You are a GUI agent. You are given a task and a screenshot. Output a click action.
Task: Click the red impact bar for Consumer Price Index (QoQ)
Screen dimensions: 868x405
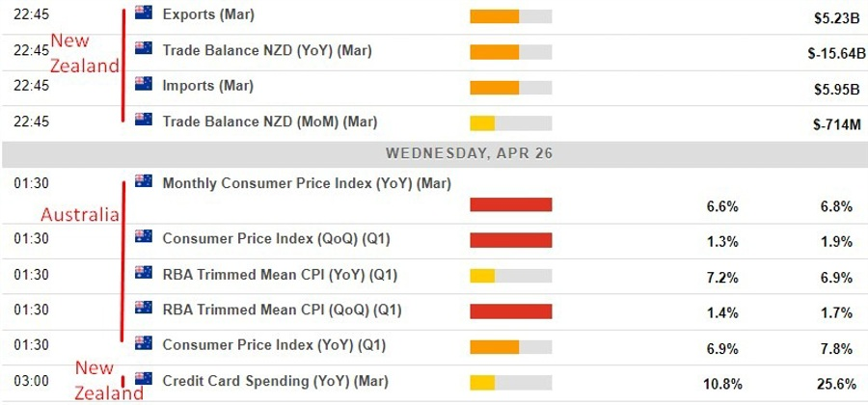pyautogui.click(x=510, y=240)
